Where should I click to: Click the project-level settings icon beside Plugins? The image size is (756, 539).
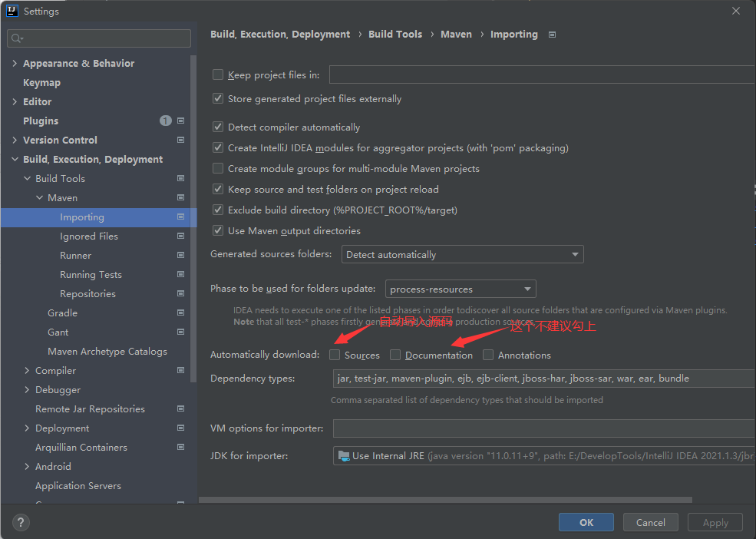point(181,121)
